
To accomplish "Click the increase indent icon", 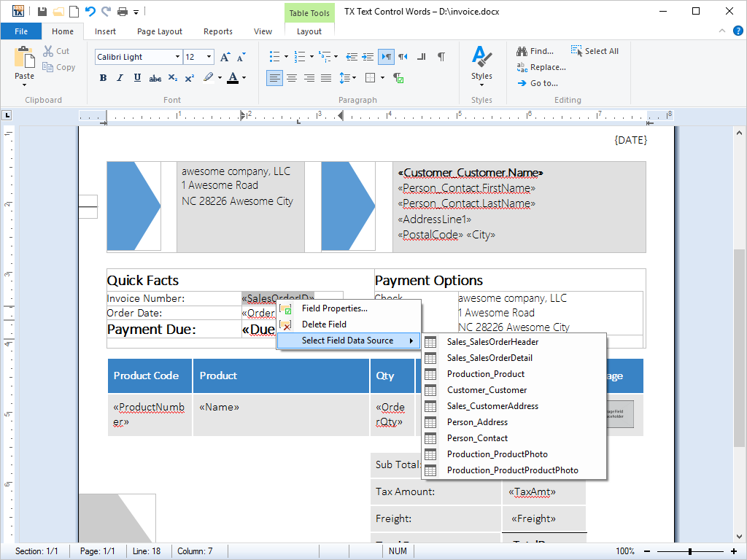I will [368, 57].
